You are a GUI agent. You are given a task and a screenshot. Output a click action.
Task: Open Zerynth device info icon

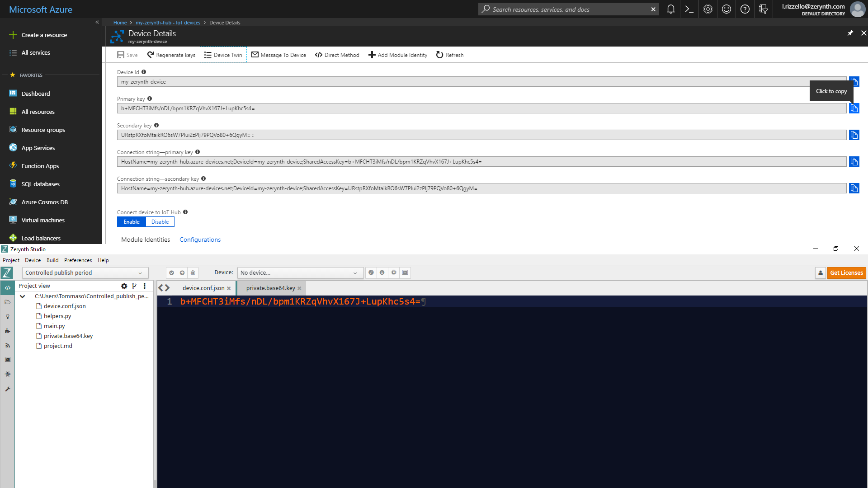(382, 272)
